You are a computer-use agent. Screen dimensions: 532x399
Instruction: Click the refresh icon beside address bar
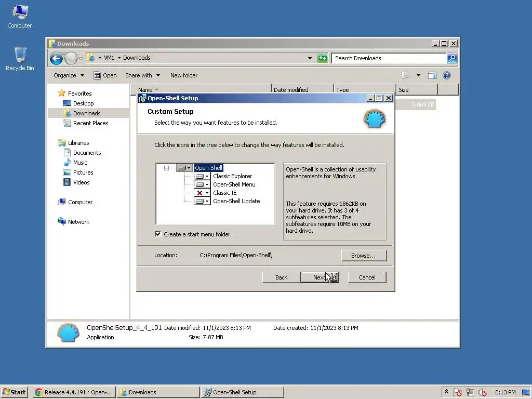[x=322, y=58]
